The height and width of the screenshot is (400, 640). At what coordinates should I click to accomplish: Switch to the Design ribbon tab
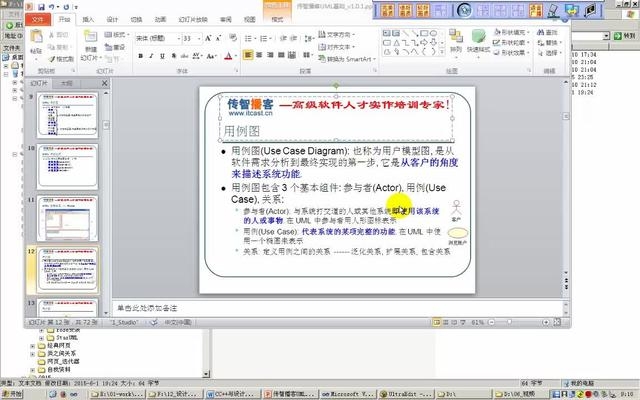[112, 19]
